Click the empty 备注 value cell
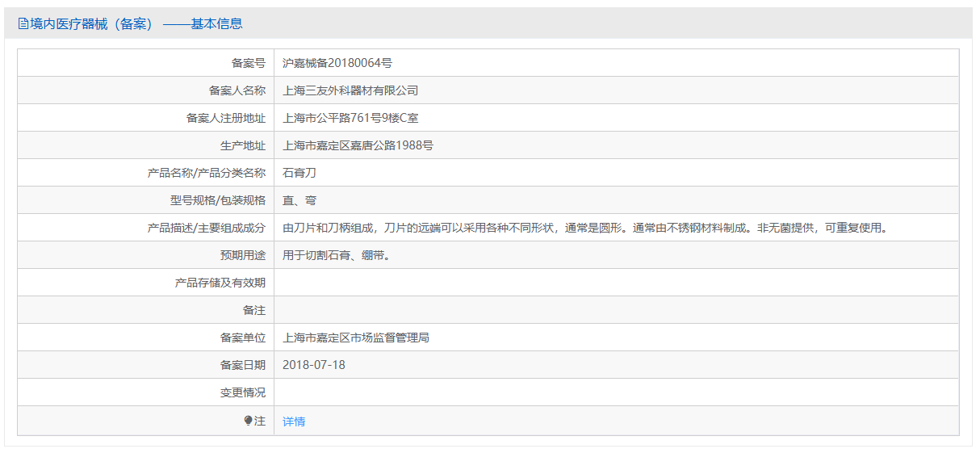This screenshot has height=453, width=980. pyautogui.click(x=617, y=310)
